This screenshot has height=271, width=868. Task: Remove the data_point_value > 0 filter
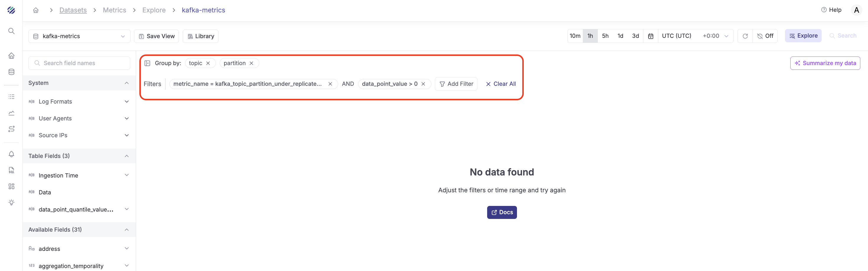pos(423,84)
